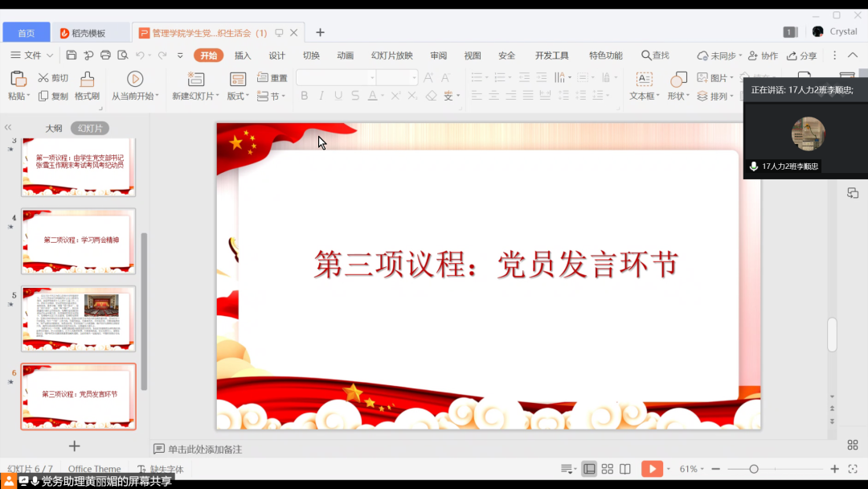Click the Cut (剪切) scissors icon
868x489 pixels.
pyautogui.click(x=43, y=78)
